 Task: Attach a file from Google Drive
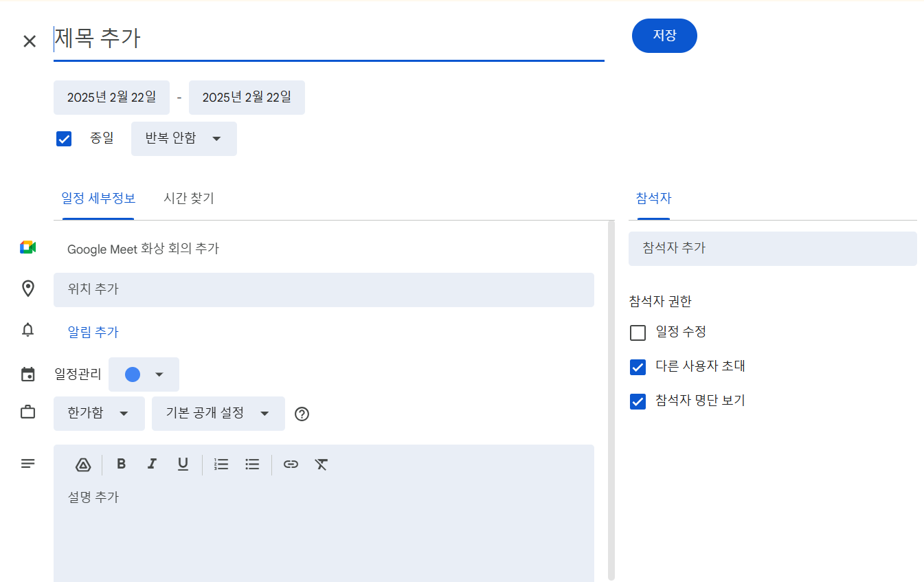coord(83,465)
